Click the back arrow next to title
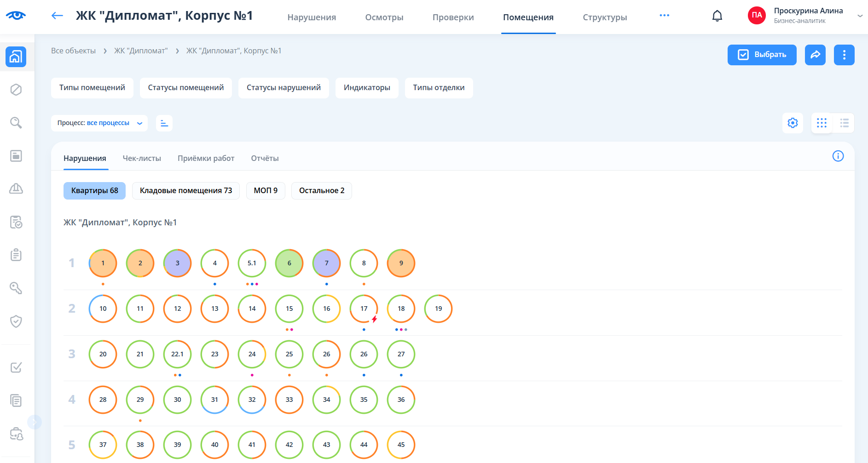 [57, 16]
